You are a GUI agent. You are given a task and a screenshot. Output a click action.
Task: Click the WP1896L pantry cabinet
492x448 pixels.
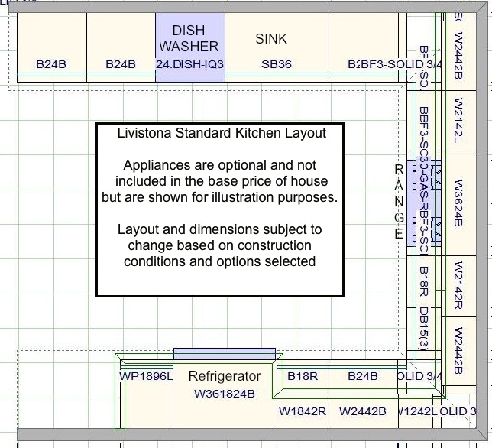(145, 376)
